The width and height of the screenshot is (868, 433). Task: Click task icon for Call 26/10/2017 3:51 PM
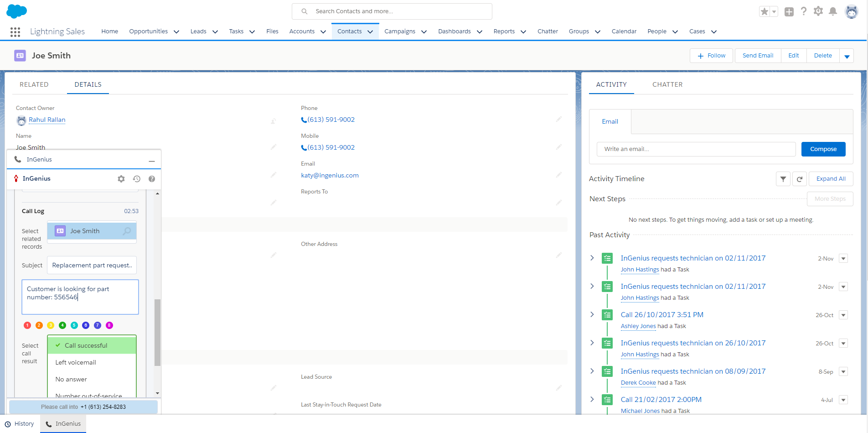607,315
